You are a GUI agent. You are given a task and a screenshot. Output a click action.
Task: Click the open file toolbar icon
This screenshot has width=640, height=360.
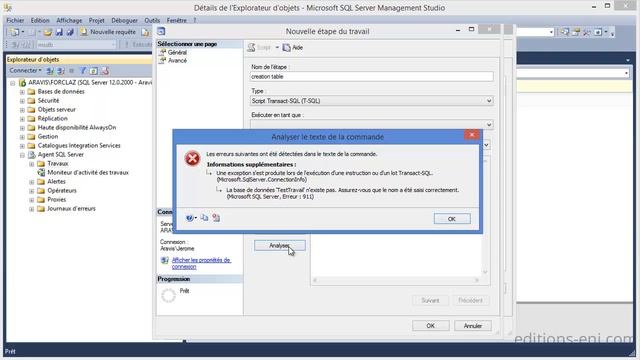48,32
